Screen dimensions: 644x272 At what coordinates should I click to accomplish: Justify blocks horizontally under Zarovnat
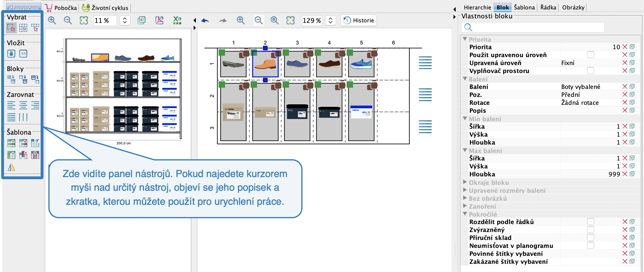click(x=11, y=117)
